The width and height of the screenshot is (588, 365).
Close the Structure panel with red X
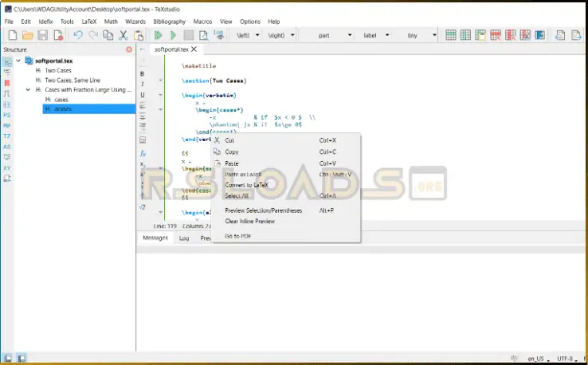point(129,49)
